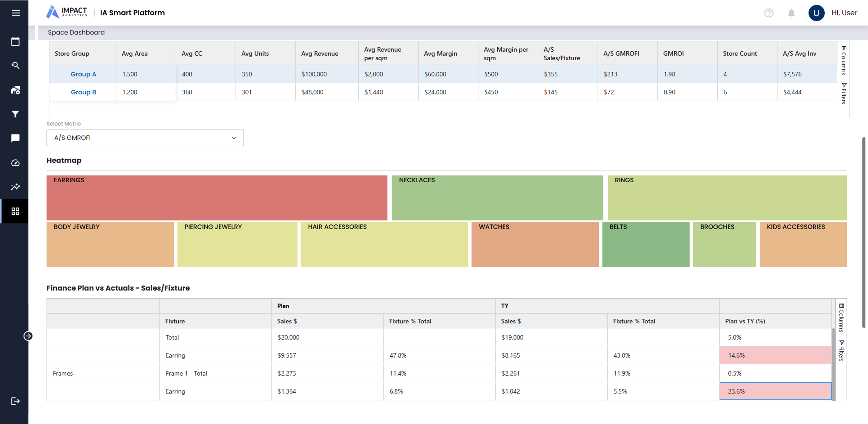868x424 pixels.
Task: Open the Group B link
Action: 83,92
